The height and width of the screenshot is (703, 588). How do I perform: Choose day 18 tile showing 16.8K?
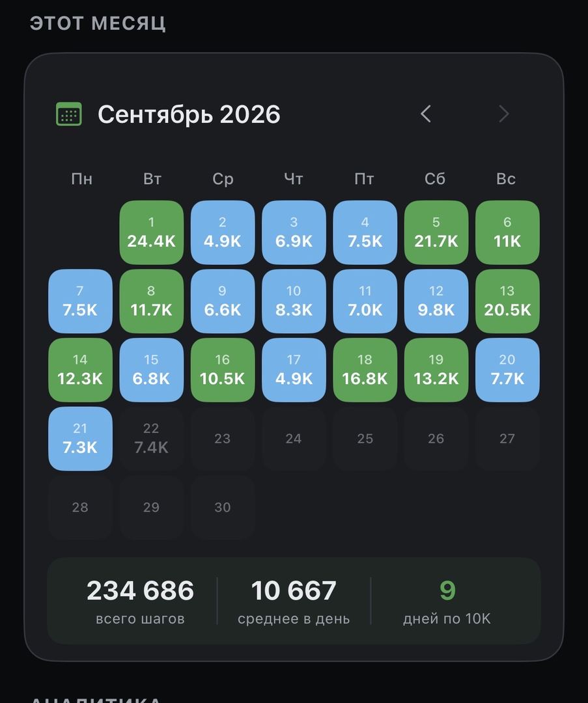click(x=365, y=370)
